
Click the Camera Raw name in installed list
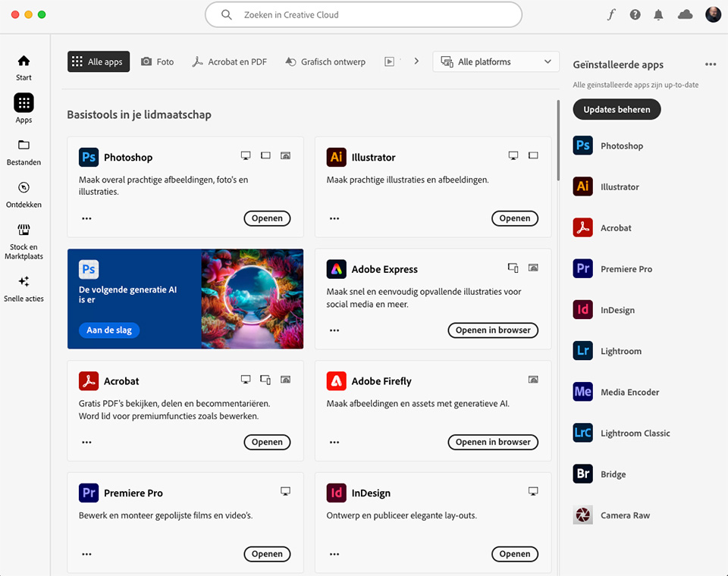626,515
